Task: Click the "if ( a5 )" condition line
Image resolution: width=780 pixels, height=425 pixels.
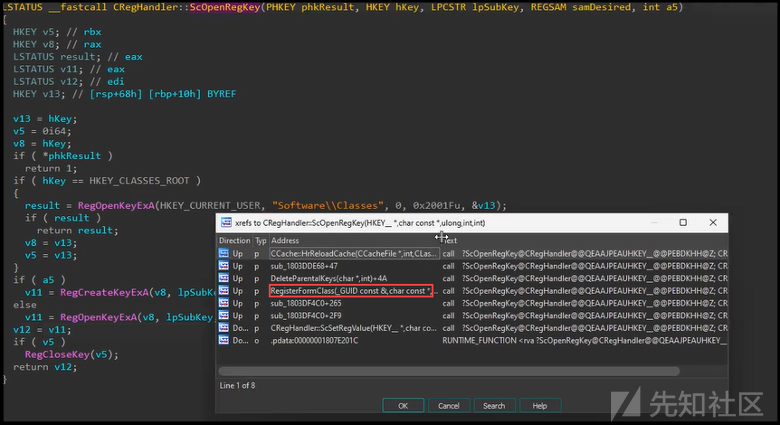Action: pyautogui.click(x=39, y=280)
